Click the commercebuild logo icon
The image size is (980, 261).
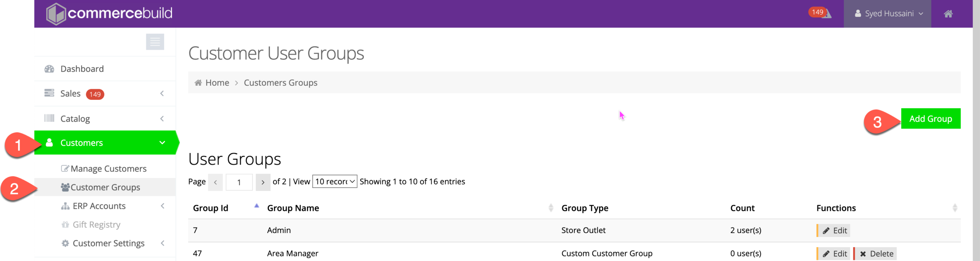click(x=56, y=14)
